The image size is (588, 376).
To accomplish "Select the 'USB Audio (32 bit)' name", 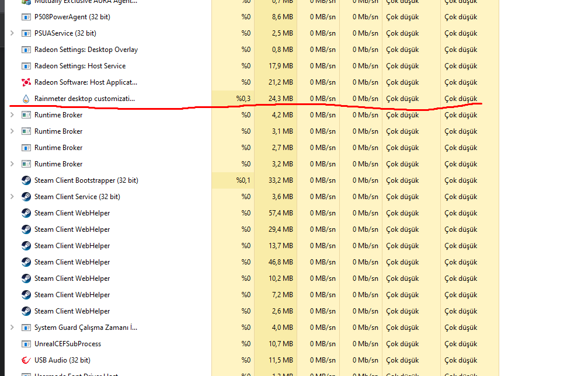I will click(x=62, y=360).
